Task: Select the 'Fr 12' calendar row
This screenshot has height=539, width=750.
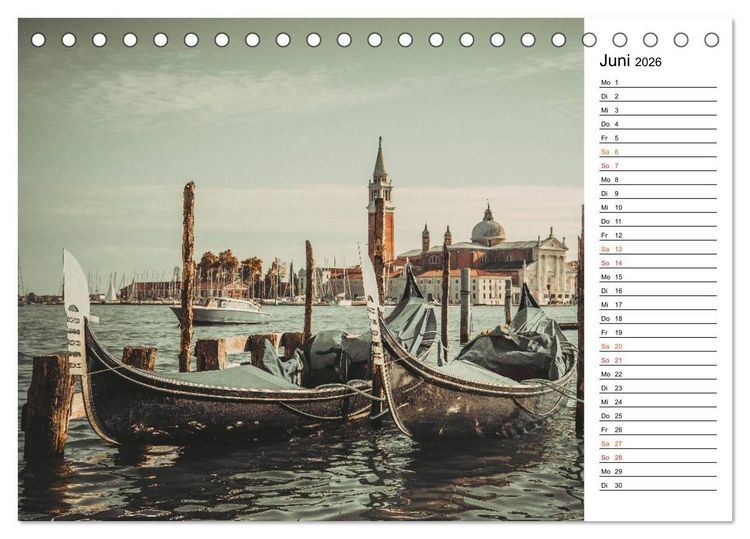Action: coord(658,235)
